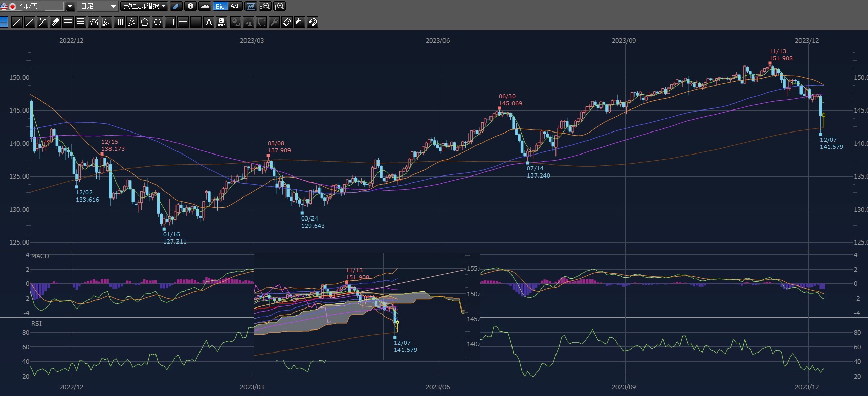This screenshot has width=868, height=396.
Task: Pick the pentagon shape drawing tool
Action: tap(145, 22)
